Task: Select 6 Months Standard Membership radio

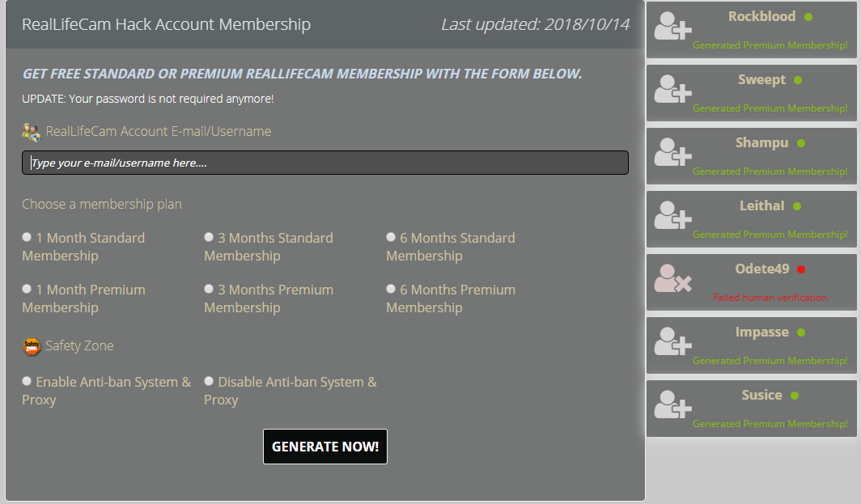Action: (x=390, y=237)
